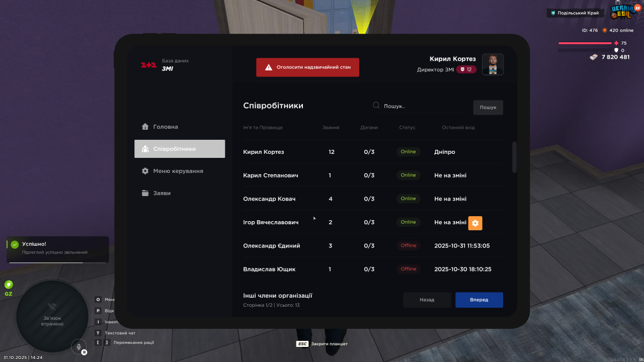
Task: Click the Дніпро location value
Action: (x=445, y=152)
